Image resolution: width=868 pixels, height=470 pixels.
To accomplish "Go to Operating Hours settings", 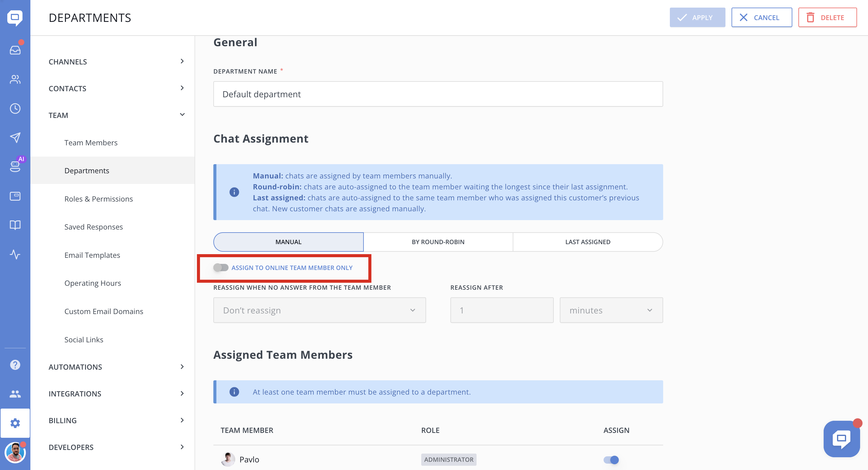I will click(x=92, y=283).
